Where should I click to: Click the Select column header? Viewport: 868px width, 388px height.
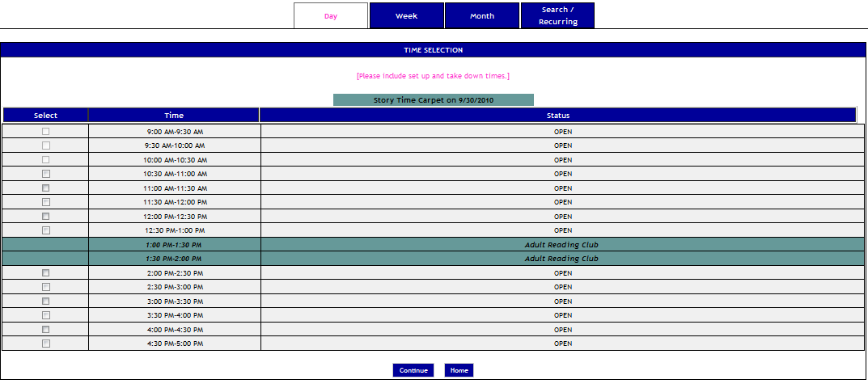[x=45, y=115]
